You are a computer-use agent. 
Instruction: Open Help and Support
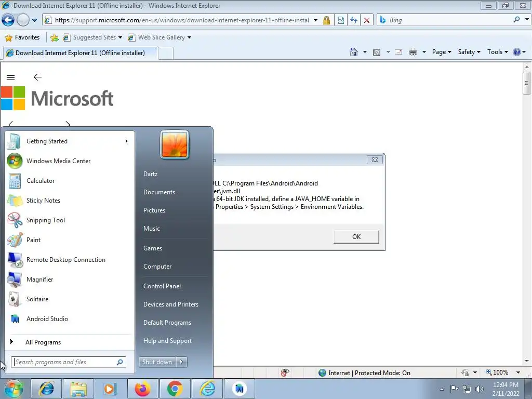click(x=167, y=341)
